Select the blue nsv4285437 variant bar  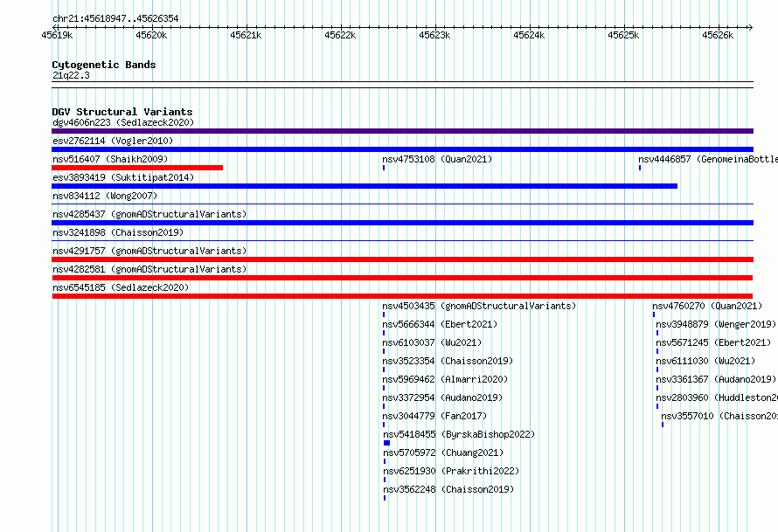coord(402,223)
